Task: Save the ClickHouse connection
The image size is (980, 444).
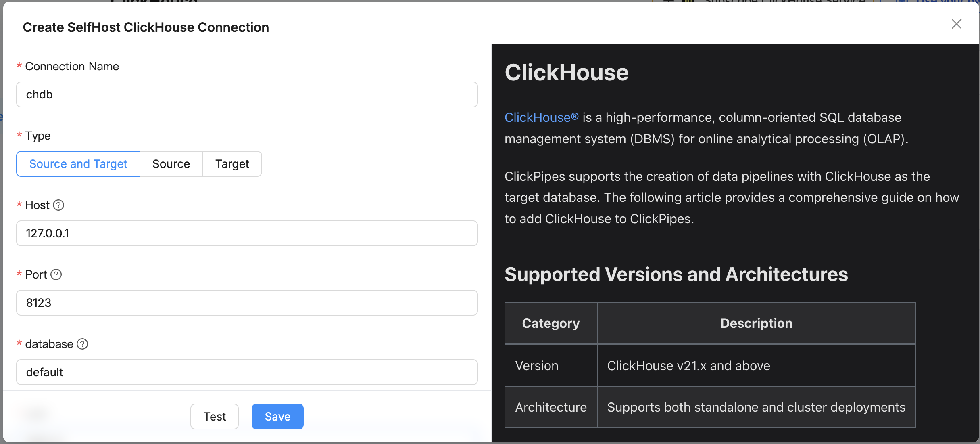Action: [277, 417]
